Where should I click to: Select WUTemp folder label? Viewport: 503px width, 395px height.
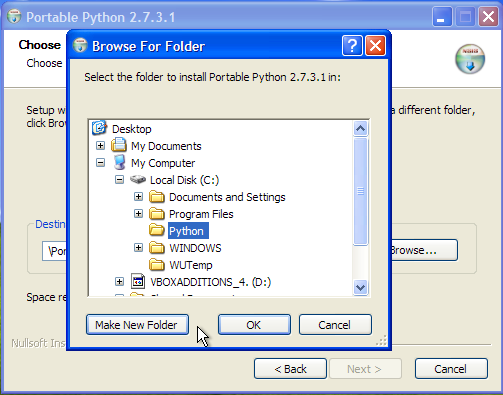pos(191,265)
